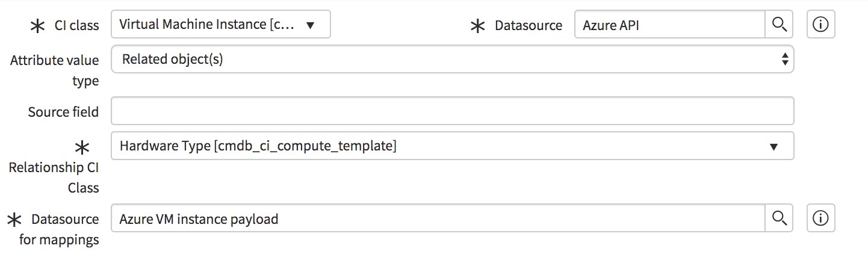Viewport: 868px width, 260px height.
Task: Click the Source field label
Action: click(x=63, y=112)
